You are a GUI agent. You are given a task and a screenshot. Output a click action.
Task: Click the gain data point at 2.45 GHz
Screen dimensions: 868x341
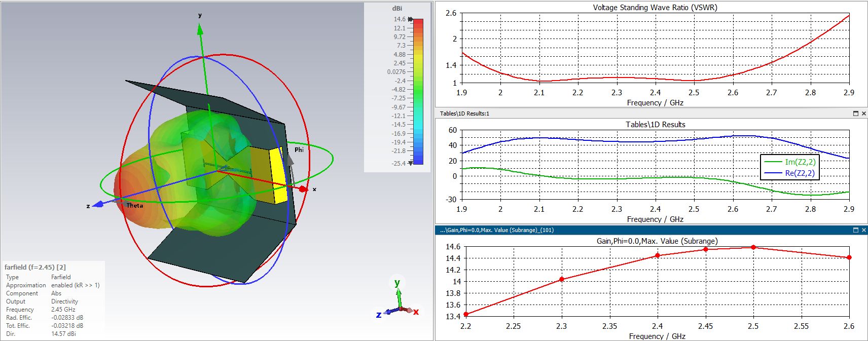705,249
